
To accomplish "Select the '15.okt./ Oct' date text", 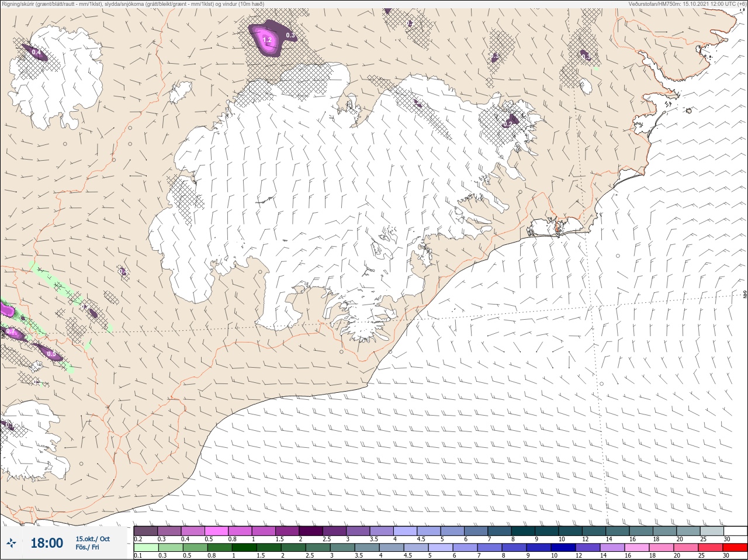I will [x=92, y=539].
